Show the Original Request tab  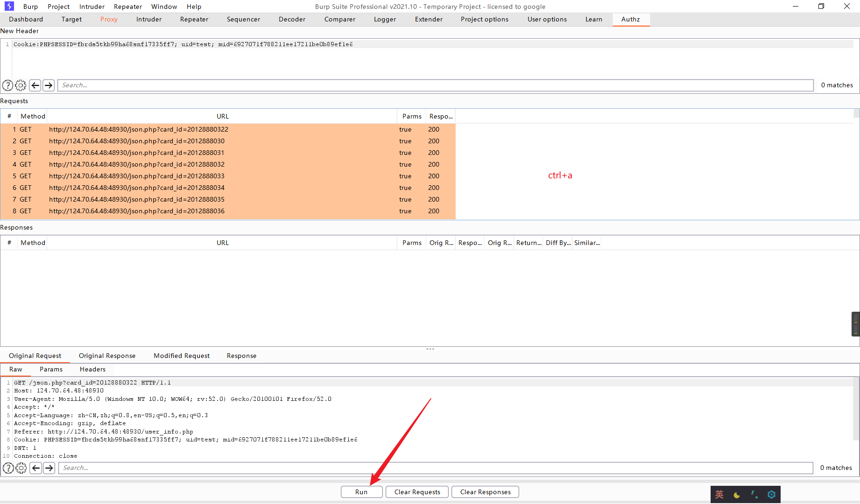pos(35,356)
